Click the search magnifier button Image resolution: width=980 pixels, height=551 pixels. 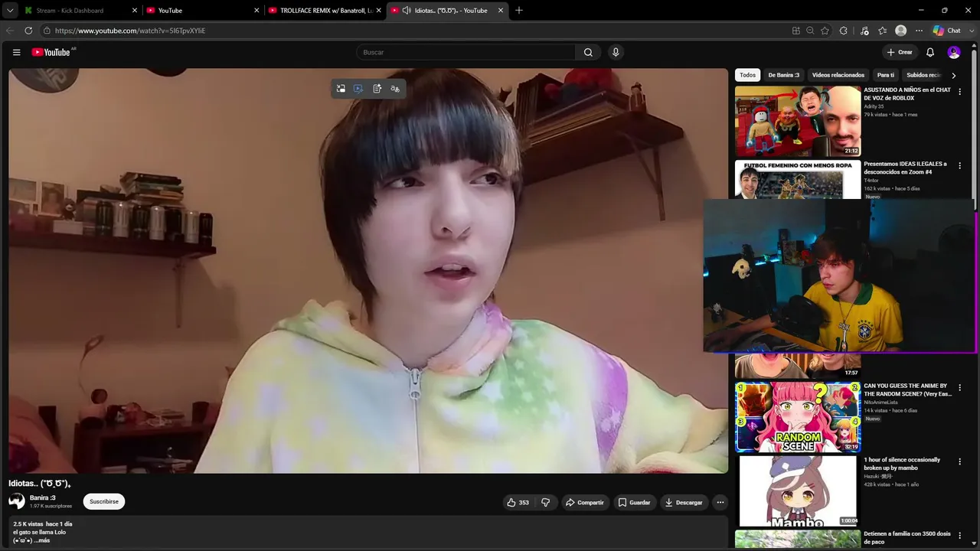click(x=588, y=52)
